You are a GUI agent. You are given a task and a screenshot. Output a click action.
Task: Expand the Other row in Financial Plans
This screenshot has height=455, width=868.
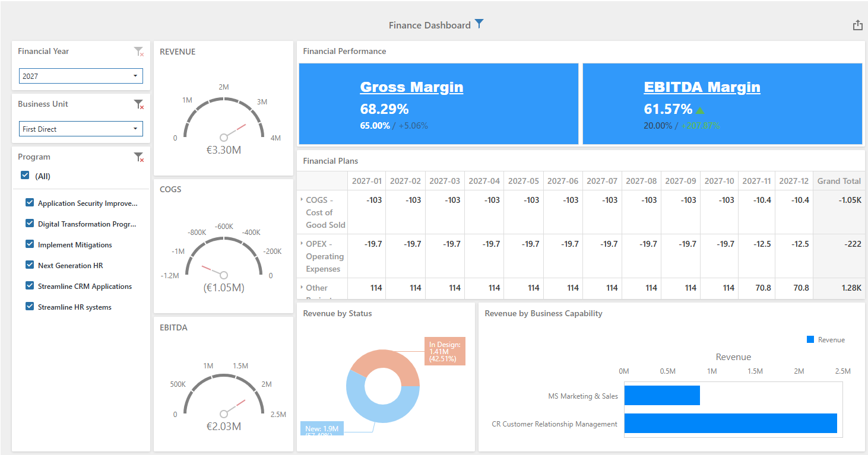[x=302, y=288]
